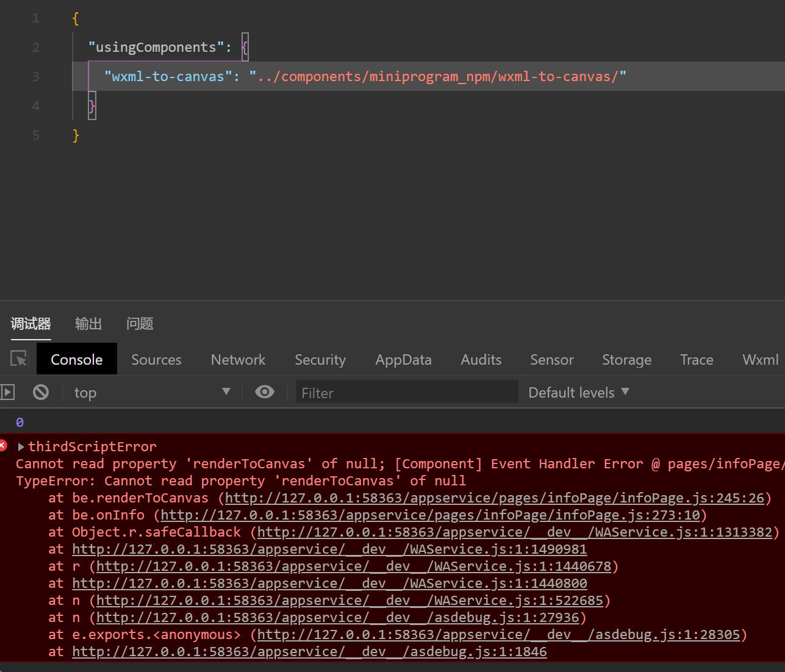Click the console Filter input field
Viewport: 785px width, 672px height.
click(x=407, y=392)
